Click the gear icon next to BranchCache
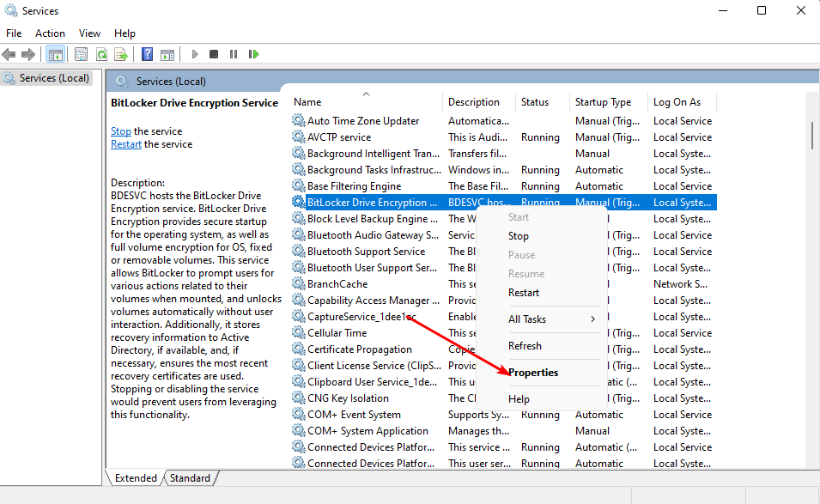This screenshot has height=504, width=820. click(x=299, y=284)
